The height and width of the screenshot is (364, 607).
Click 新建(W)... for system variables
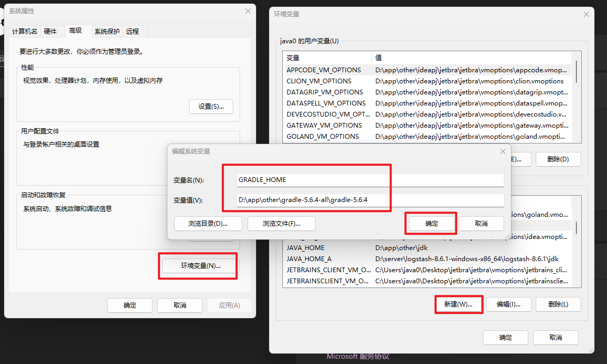[458, 304]
